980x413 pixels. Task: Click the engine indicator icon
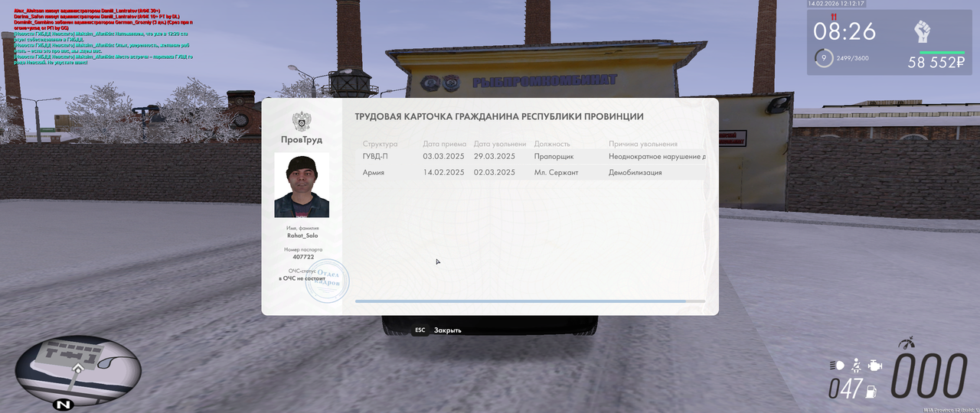click(875, 366)
